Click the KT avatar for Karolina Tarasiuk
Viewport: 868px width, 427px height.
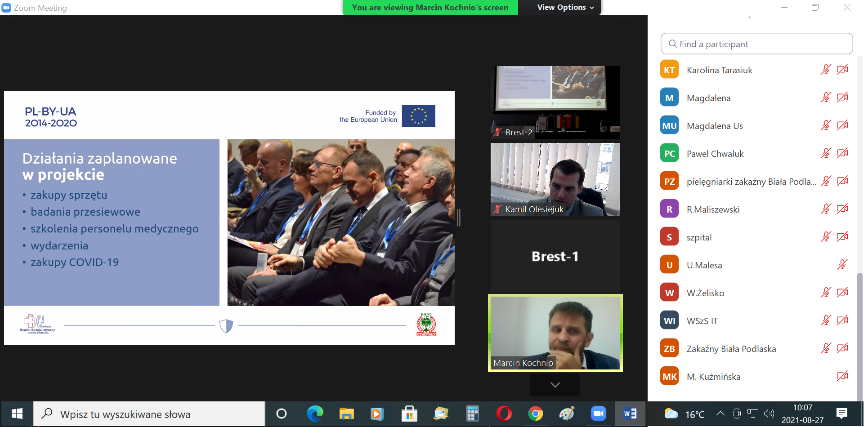(669, 70)
